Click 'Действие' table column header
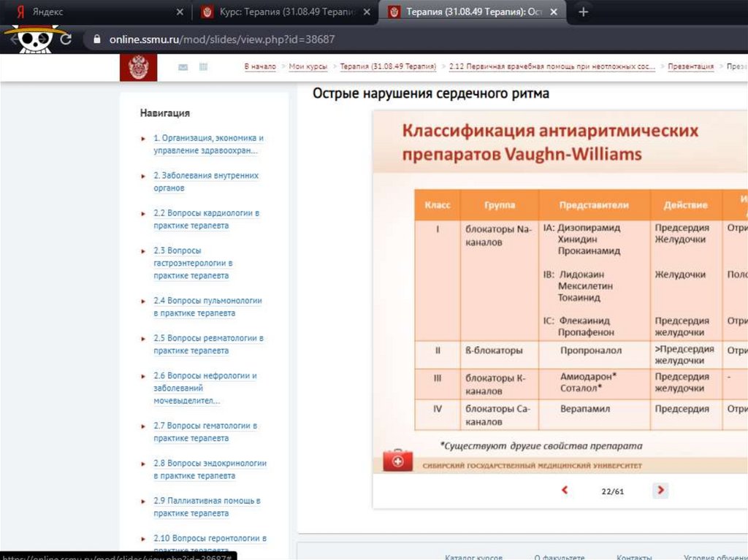748x560 pixels. [685, 205]
